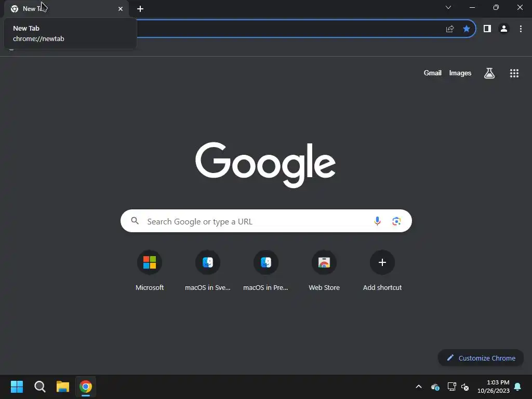Start voice search with microphone

(x=377, y=221)
